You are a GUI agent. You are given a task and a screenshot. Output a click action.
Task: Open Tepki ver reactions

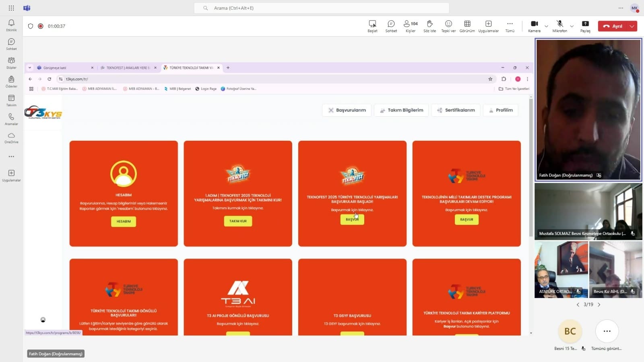click(448, 26)
